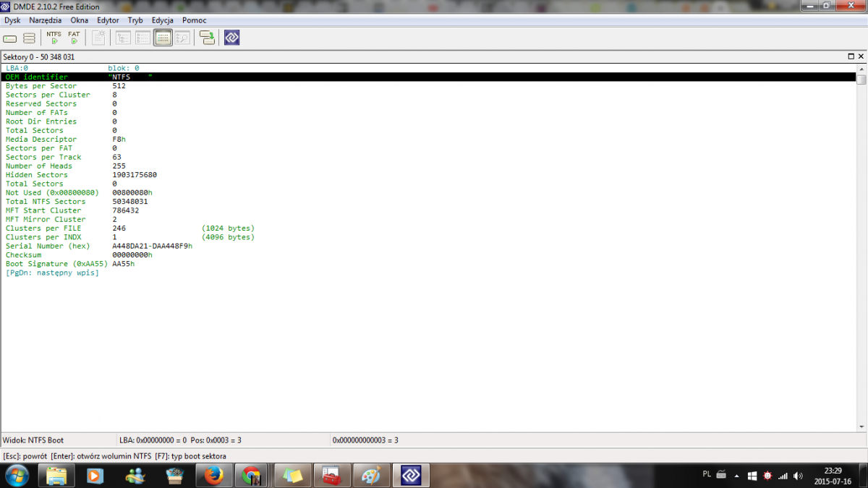The width and height of the screenshot is (868, 488).
Task: Run the NTFS search toolbar button
Action: pyautogui.click(x=54, y=38)
